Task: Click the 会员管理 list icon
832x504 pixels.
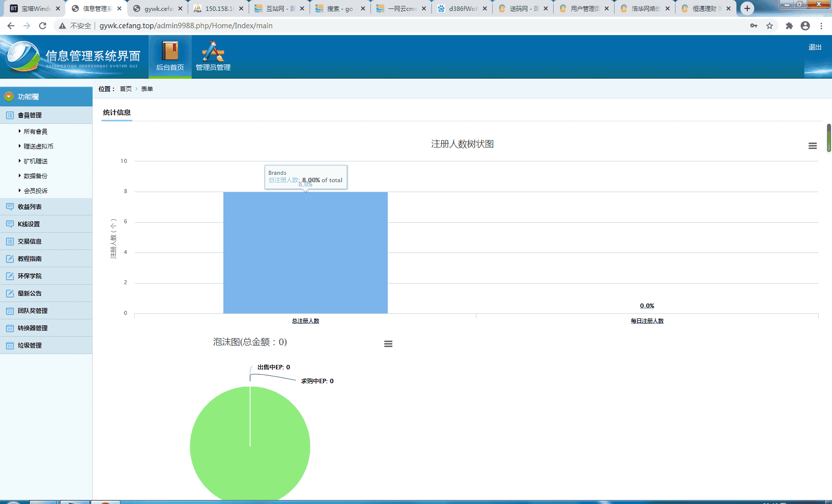Action: [10, 115]
